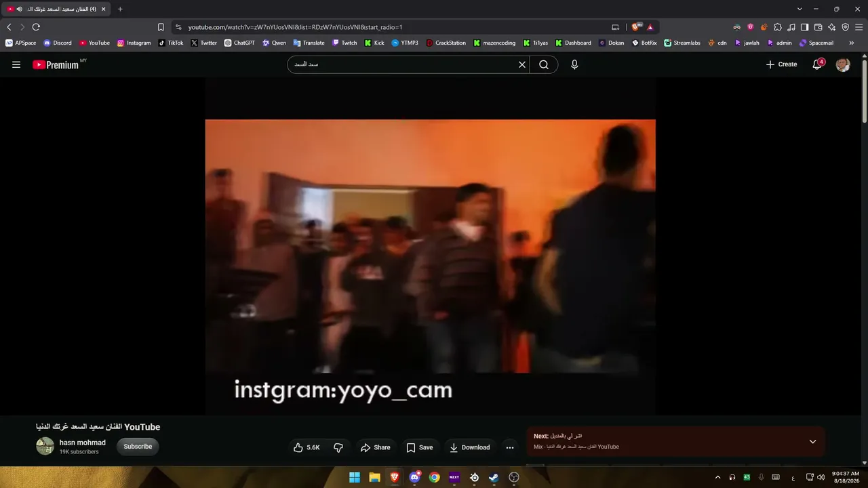Open more actions three-dot menu
868x488 pixels.
(x=510, y=447)
